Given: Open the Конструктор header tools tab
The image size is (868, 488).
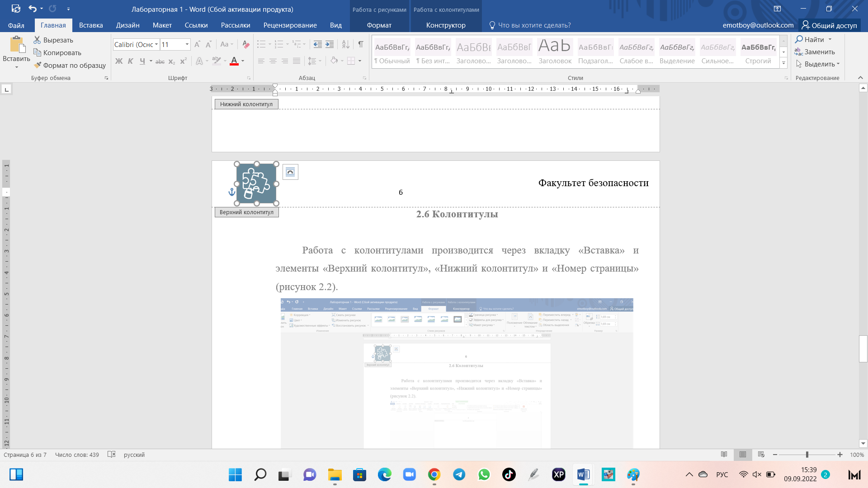Looking at the screenshot, I should (x=446, y=25).
